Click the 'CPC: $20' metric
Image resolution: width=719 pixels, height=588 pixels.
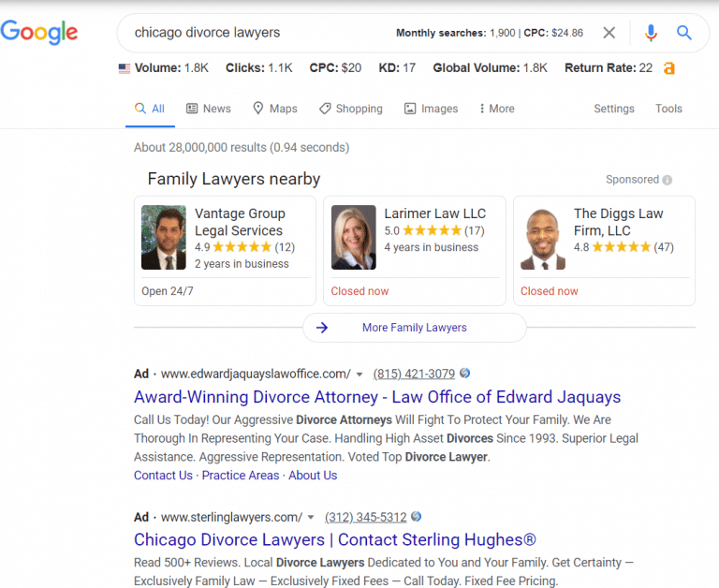[335, 68]
